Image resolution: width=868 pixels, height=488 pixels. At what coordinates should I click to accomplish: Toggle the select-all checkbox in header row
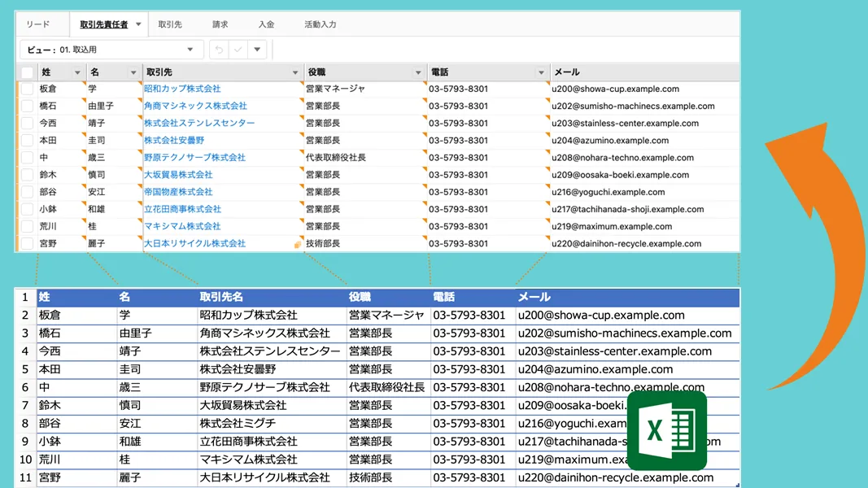tap(27, 72)
